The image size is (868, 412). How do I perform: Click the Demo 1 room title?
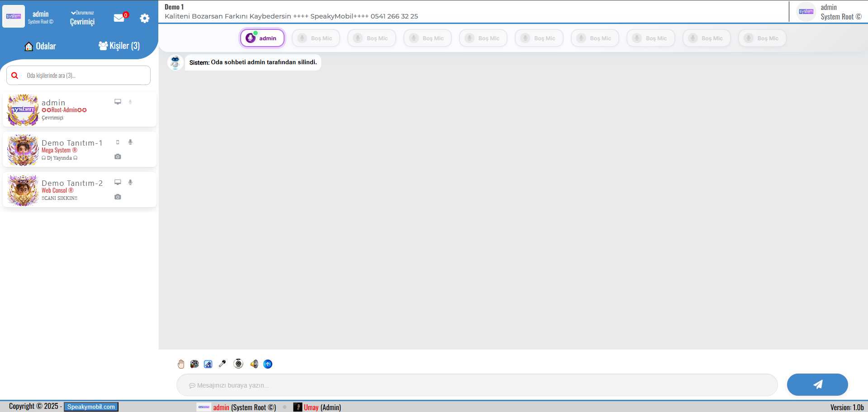[x=174, y=7]
